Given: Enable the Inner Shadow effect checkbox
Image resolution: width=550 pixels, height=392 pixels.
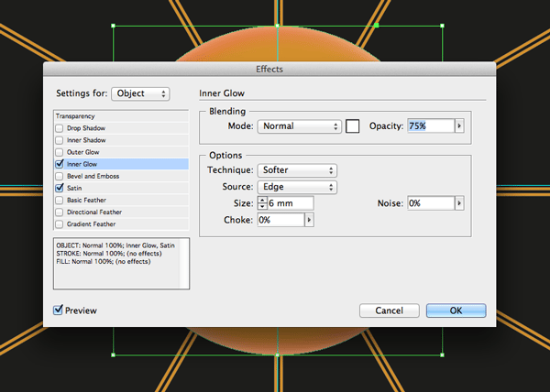Looking at the screenshot, I should (x=60, y=140).
